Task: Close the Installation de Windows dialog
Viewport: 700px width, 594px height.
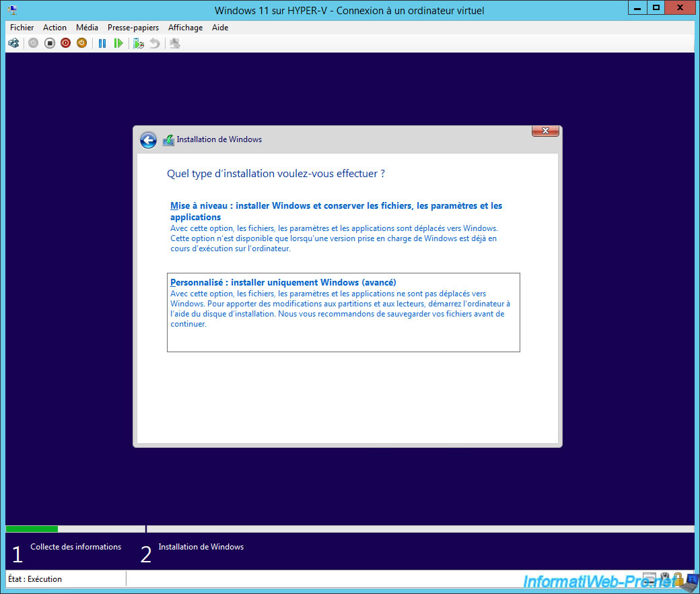Action: 545,131
